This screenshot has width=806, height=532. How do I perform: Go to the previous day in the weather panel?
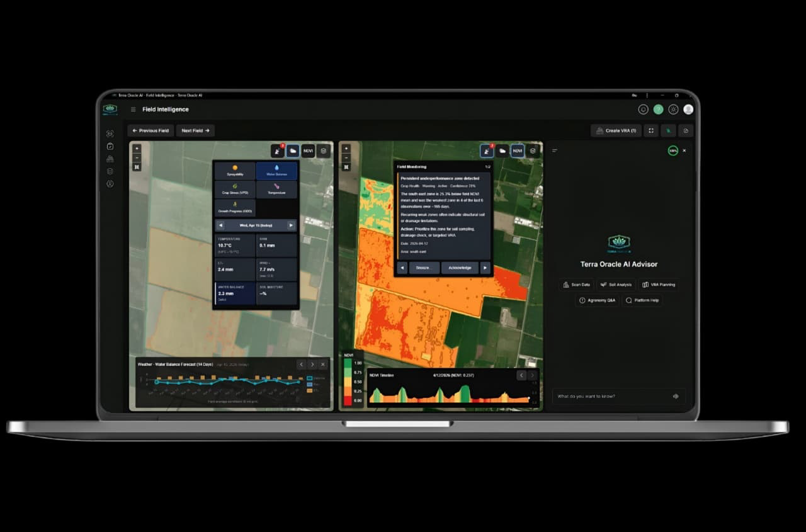(x=220, y=225)
